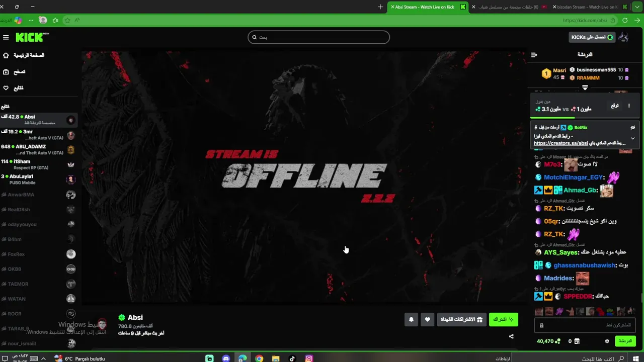This screenshot has height=362, width=644.
Task: Open TikTok from the taskbar
Action: tap(292, 358)
